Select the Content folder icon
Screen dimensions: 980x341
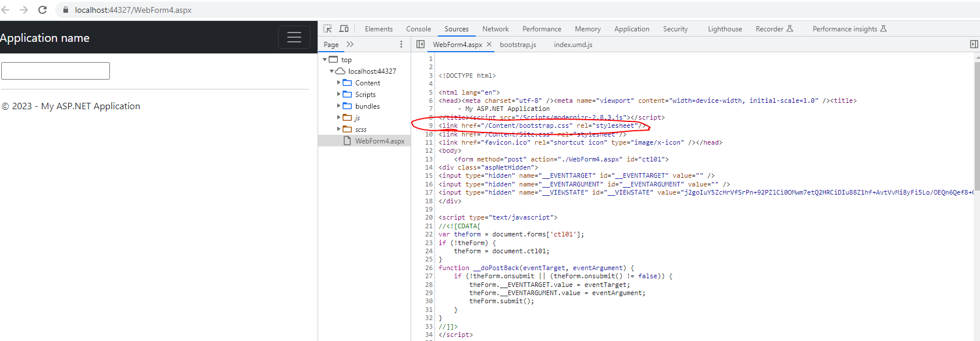click(x=347, y=83)
